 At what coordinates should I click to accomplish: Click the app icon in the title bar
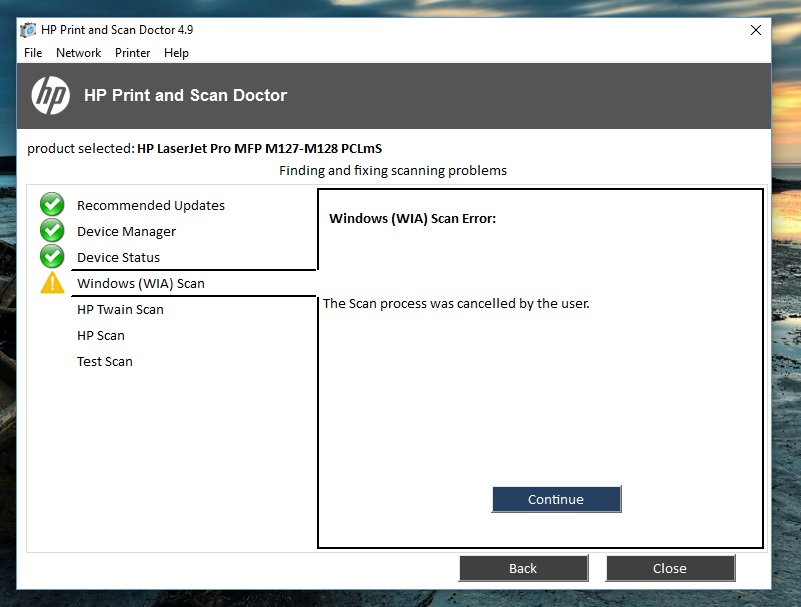(28, 30)
